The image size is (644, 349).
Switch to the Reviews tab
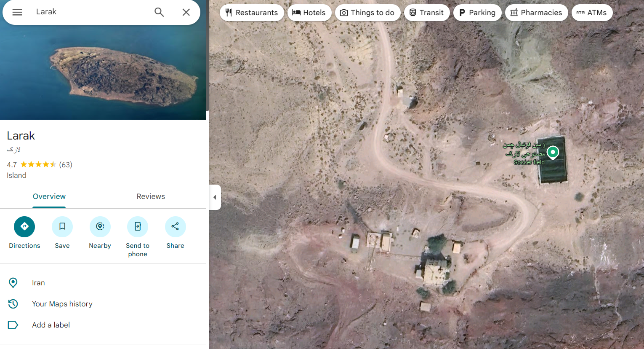151,196
